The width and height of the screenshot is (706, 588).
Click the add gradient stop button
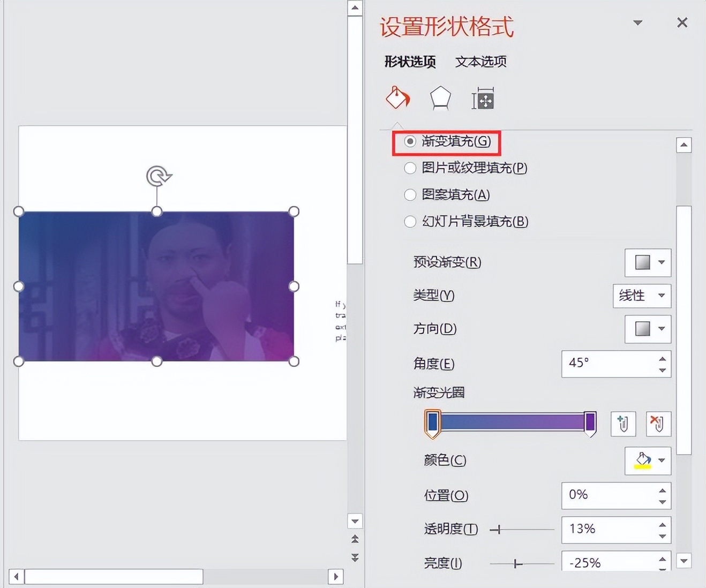pos(623,424)
